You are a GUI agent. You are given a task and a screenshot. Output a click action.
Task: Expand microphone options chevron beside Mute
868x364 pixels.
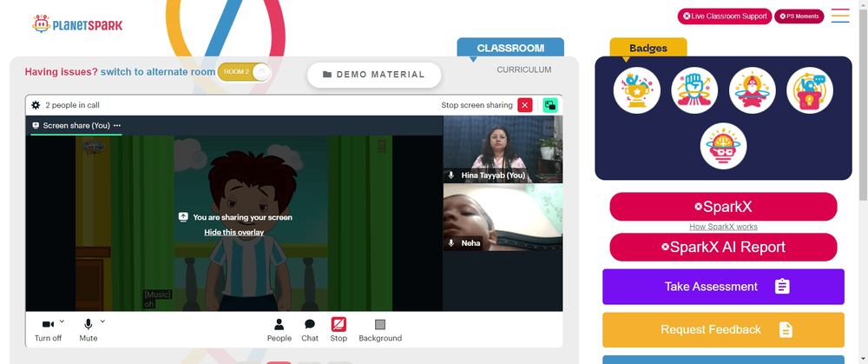[x=102, y=321]
